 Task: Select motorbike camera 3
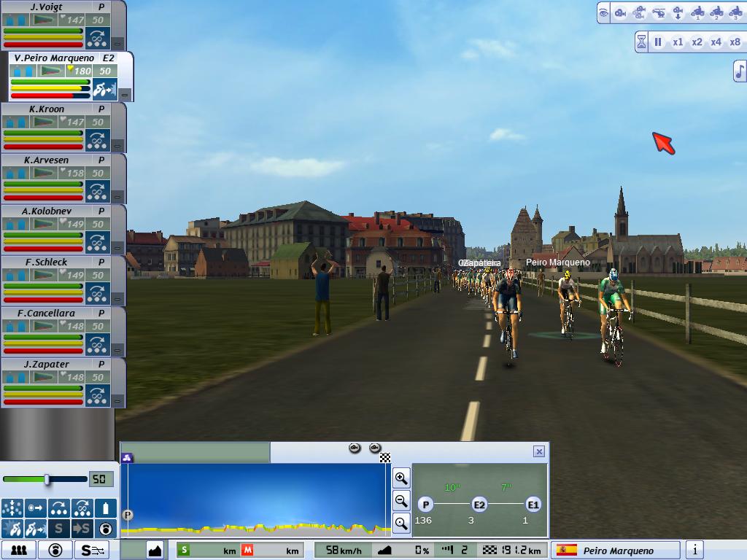(735, 12)
